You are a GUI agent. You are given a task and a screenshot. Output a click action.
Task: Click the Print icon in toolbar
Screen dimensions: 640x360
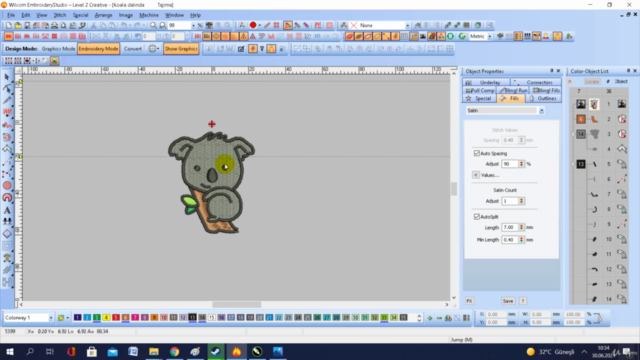[x=54, y=25]
